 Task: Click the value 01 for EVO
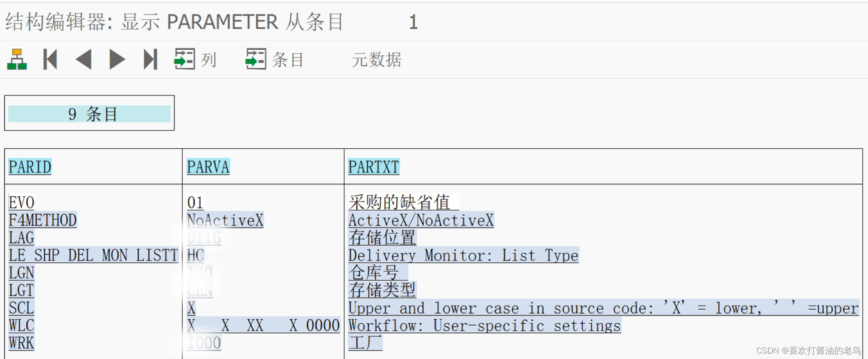(196, 203)
